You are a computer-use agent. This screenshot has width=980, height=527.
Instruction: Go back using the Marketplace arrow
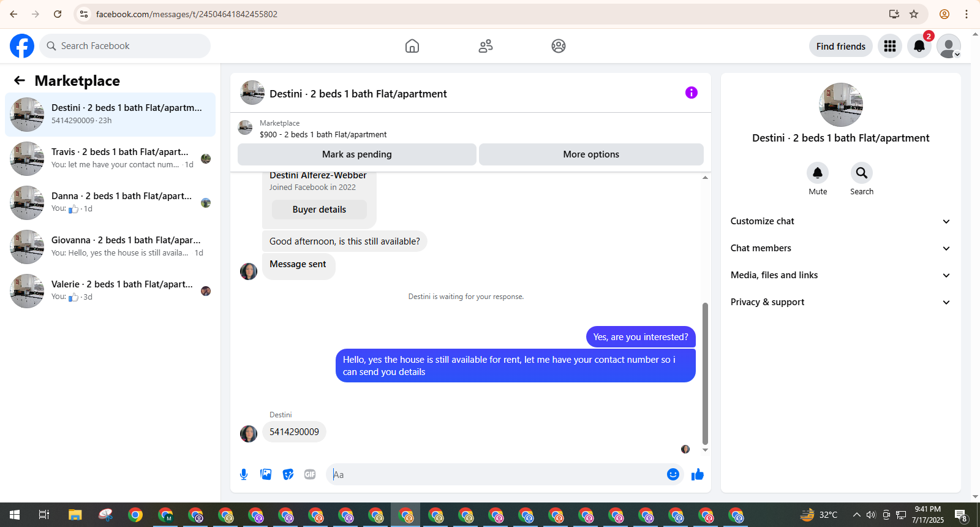tap(20, 80)
